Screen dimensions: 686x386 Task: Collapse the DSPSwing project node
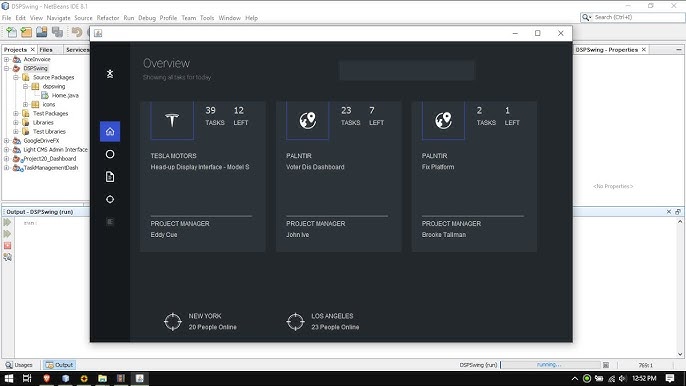(x=7, y=68)
